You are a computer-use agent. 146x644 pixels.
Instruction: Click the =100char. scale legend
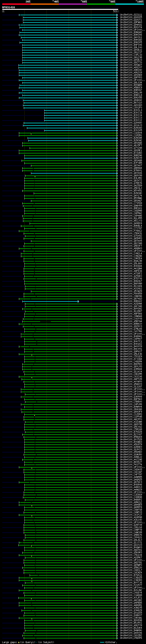coord(108,642)
